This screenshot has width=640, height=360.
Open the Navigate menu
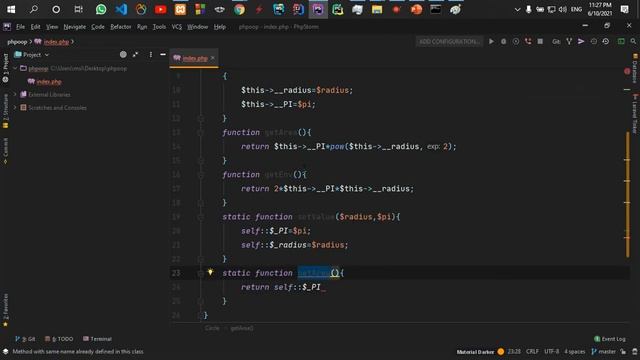point(75,27)
